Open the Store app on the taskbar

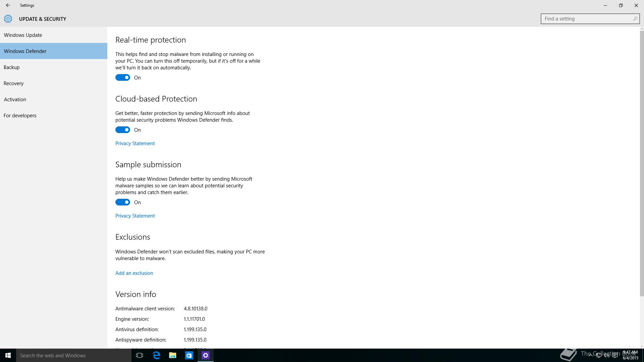pyautogui.click(x=189, y=355)
